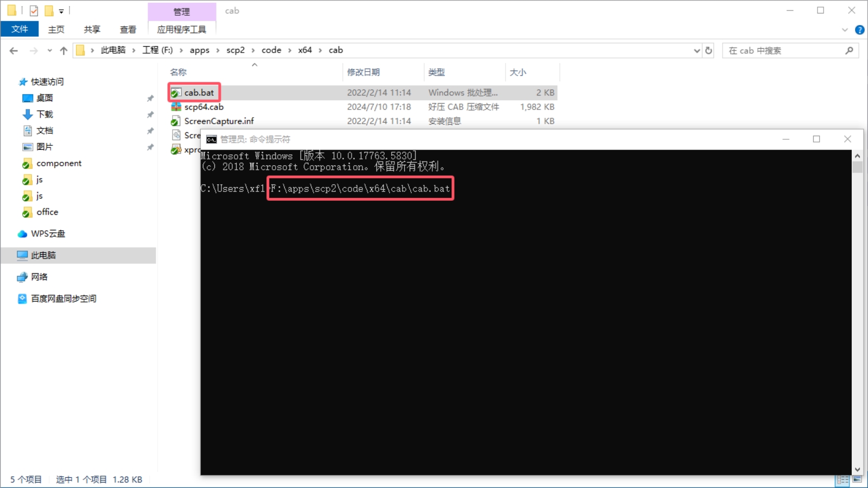Image resolution: width=868 pixels, height=488 pixels.
Task: Open the 文件 menu tab
Action: point(20,29)
